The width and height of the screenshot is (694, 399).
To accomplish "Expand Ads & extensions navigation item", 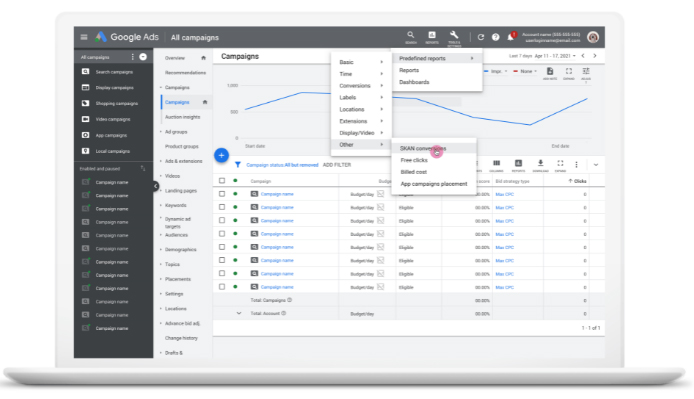I will (x=183, y=161).
